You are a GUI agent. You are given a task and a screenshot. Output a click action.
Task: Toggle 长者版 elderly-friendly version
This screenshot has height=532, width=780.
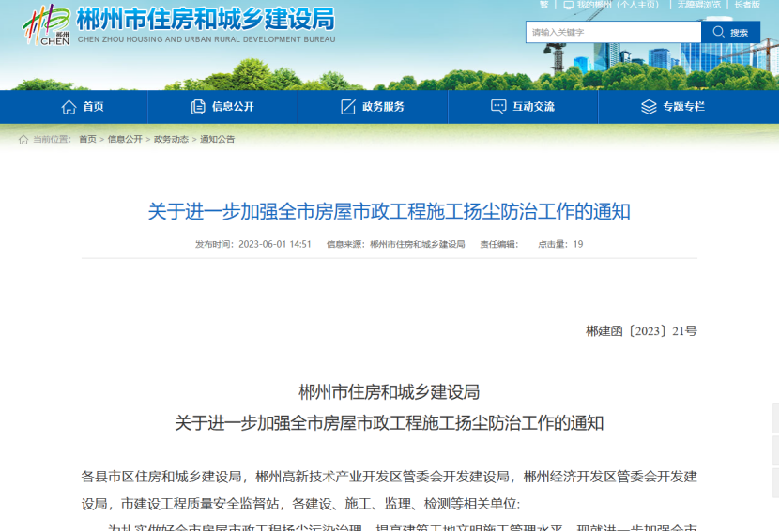[747, 5]
